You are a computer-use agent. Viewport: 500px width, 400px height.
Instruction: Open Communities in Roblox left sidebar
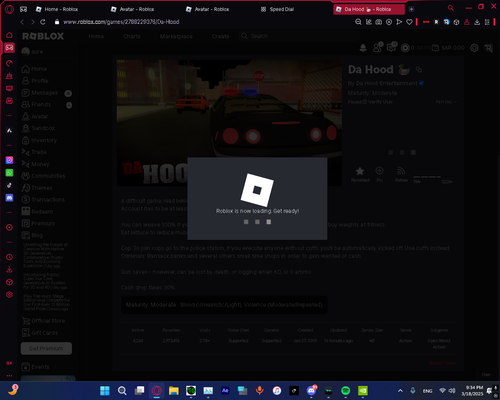43,176
